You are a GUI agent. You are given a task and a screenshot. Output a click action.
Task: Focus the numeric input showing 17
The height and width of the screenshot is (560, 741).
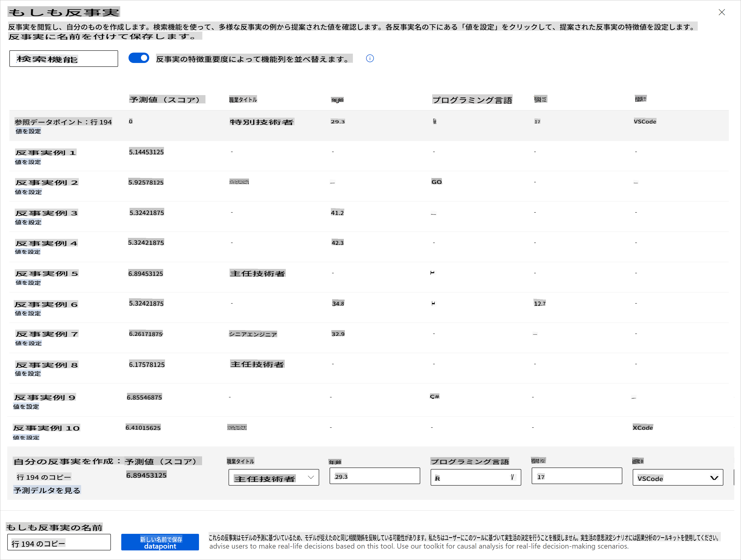click(576, 476)
